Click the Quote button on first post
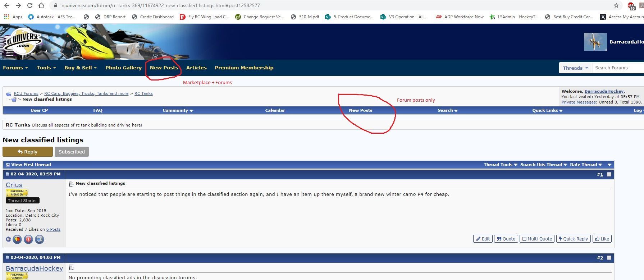Viewport: 644px width, 280px height. tap(506, 239)
